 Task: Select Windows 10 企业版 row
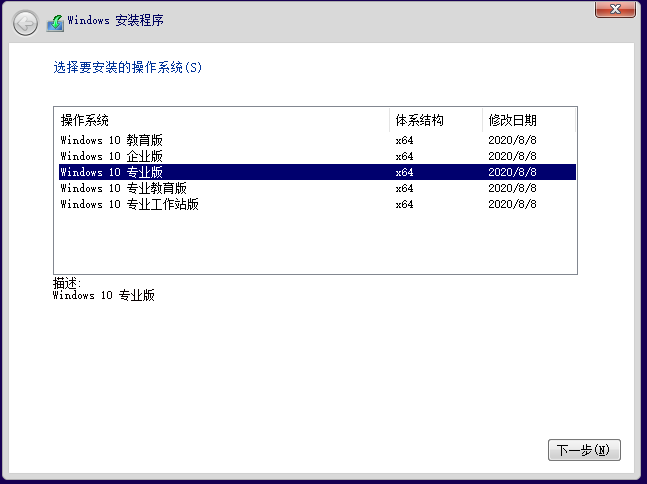click(317, 156)
